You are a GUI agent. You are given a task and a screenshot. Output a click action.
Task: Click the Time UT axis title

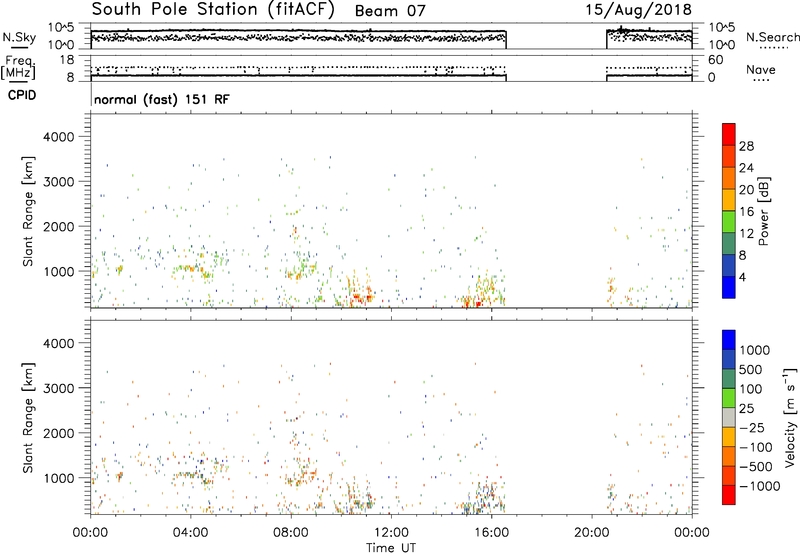391,548
